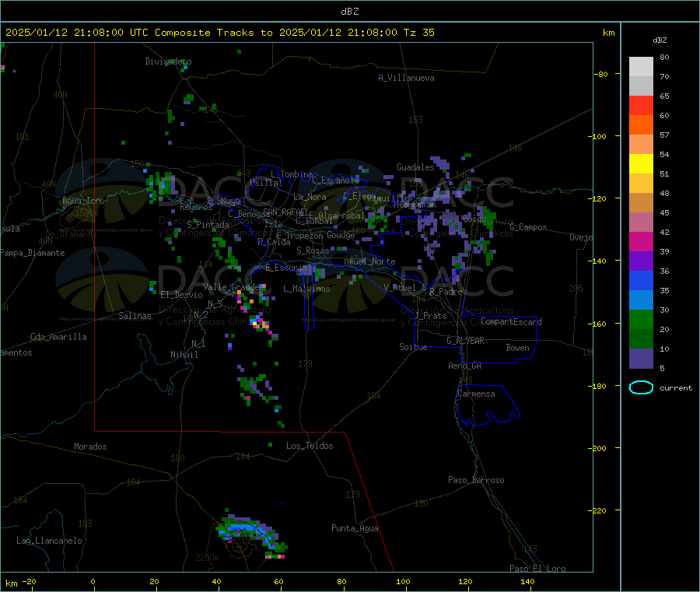The image size is (700, 592).
Task: Click the Paso_Barroso label
Action: pyautogui.click(x=476, y=480)
